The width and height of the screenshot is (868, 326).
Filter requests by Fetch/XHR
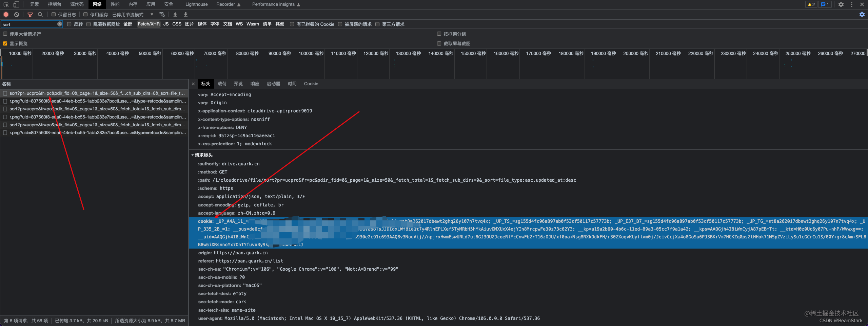(148, 24)
